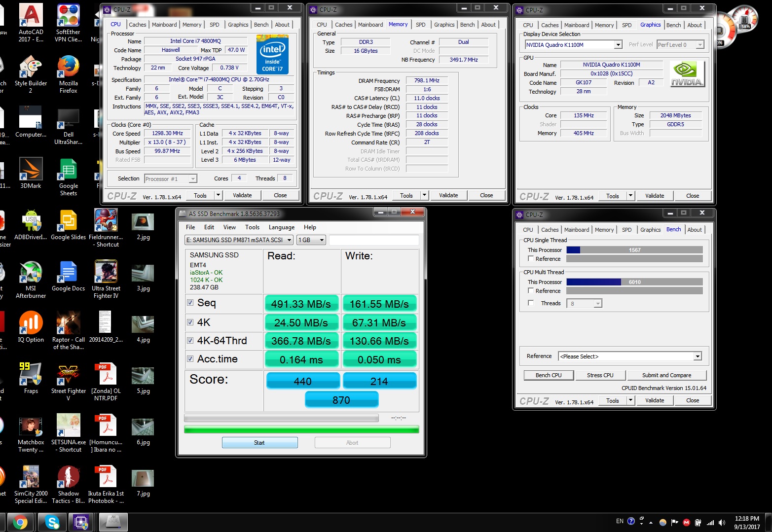Screen dimensions: 772x532
Task: Click the volume speaker tray icon
Action: coord(722,523)
